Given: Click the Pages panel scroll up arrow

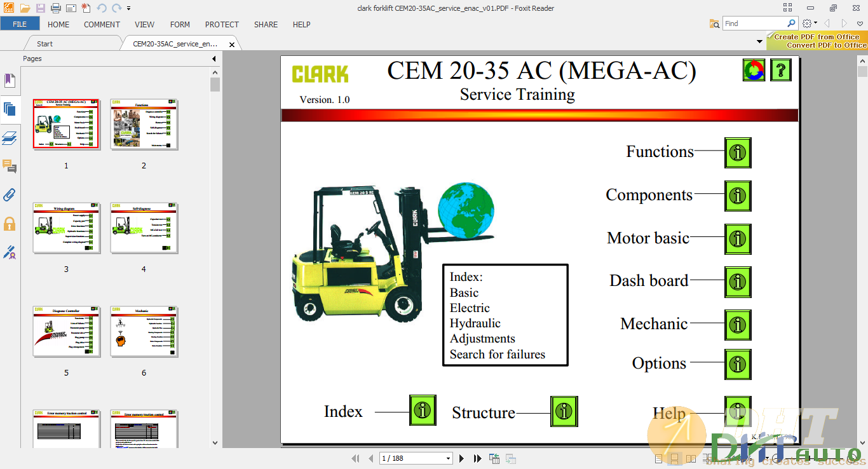Looking at the screenshot, I should point(215,72).
